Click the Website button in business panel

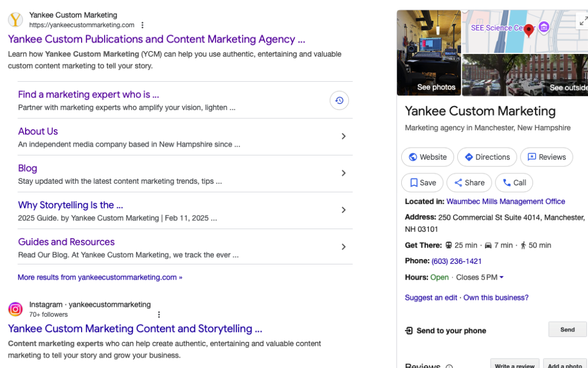pos(427,157)
